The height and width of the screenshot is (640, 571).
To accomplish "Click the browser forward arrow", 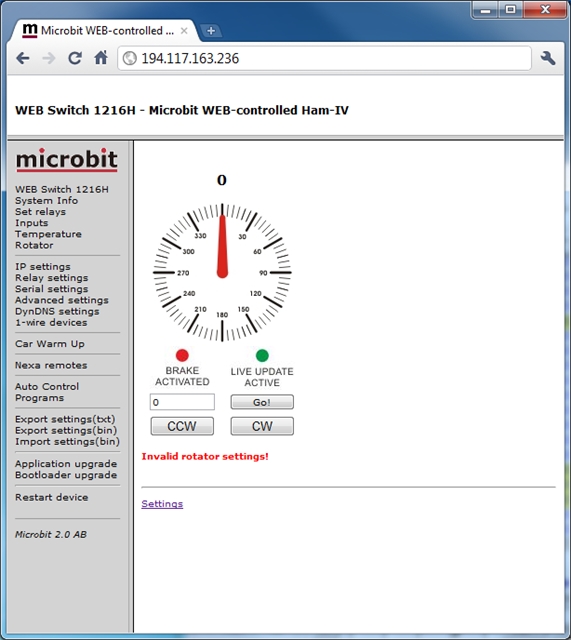I will coord(49,58).
